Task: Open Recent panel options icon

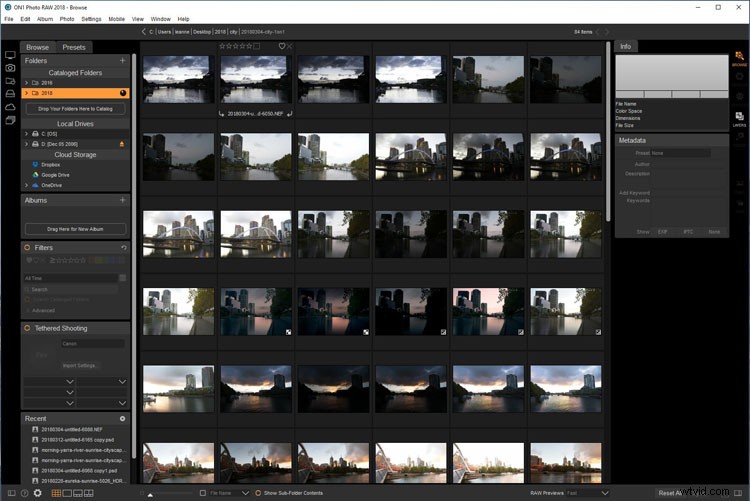Action: tap(122, 418)
